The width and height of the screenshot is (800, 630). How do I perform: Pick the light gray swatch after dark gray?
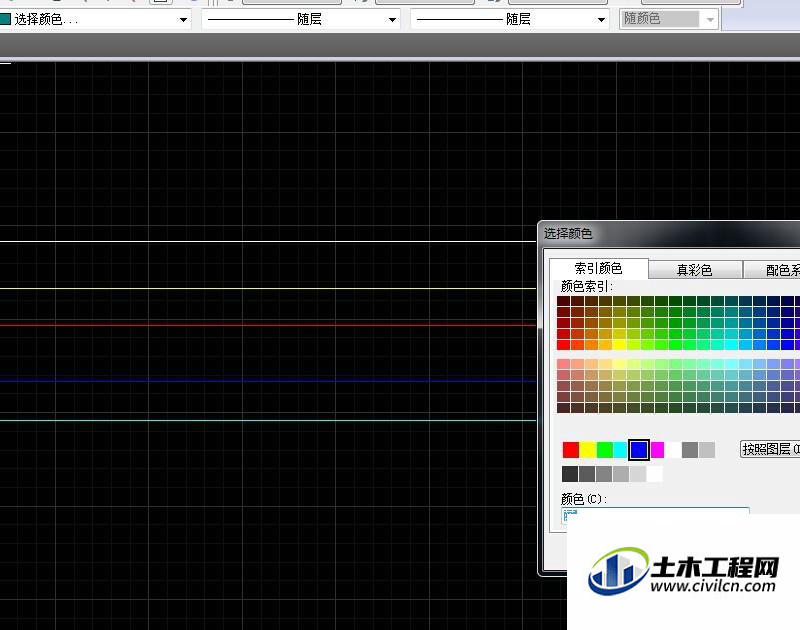707,450
